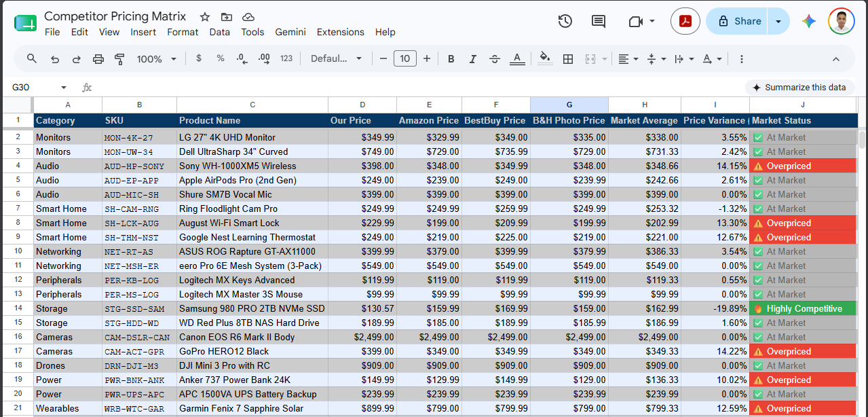Click the move to folder icon
The width and height of the screenshot is (868, 417).
tap(227, 17)
